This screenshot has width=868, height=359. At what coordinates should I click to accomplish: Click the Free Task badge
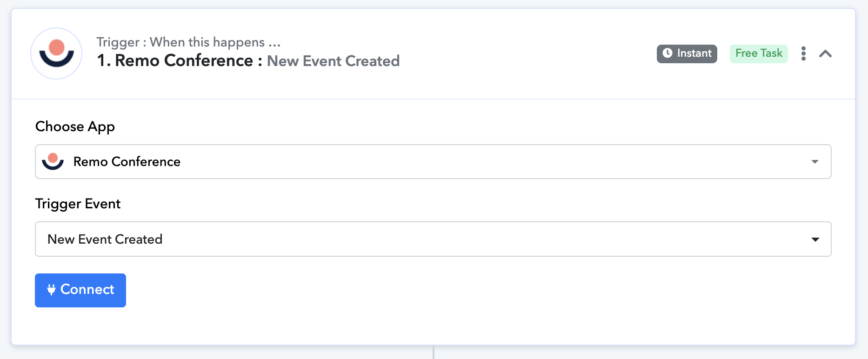(x=758, y=53)
